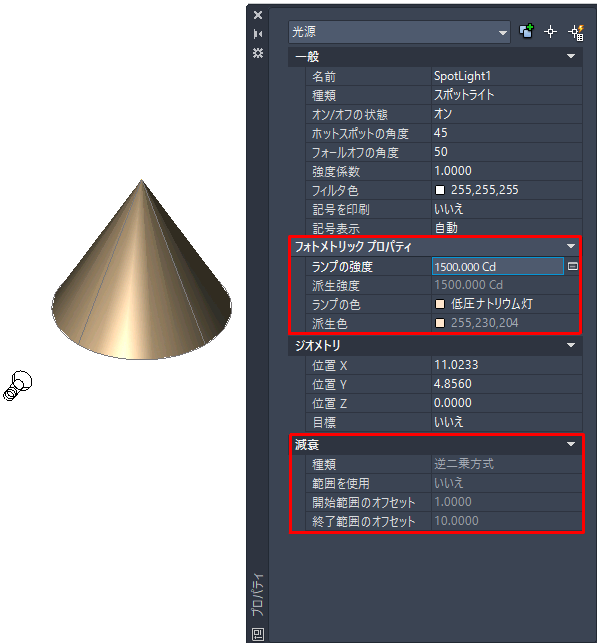Toggle the 記号を印刷 value
This screenshot has width=597, height=643.
[507, 209]
